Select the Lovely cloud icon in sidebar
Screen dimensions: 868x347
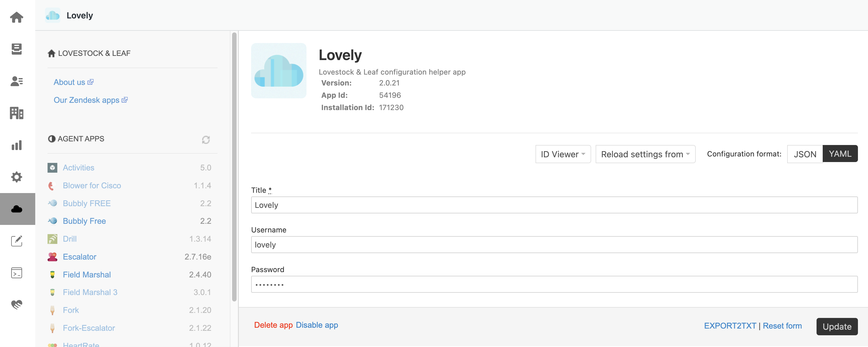pyautogui.click(x=16, y=209)
